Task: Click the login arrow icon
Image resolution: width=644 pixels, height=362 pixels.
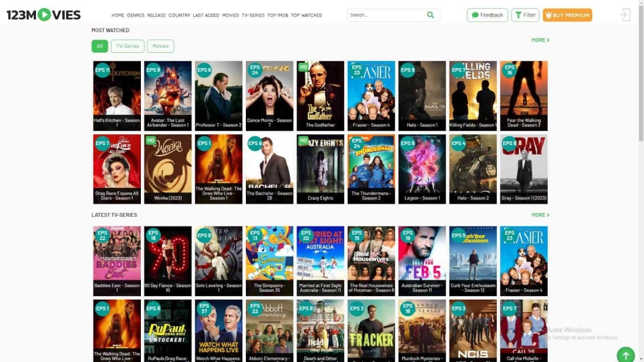Action: [x=625, y=15]
